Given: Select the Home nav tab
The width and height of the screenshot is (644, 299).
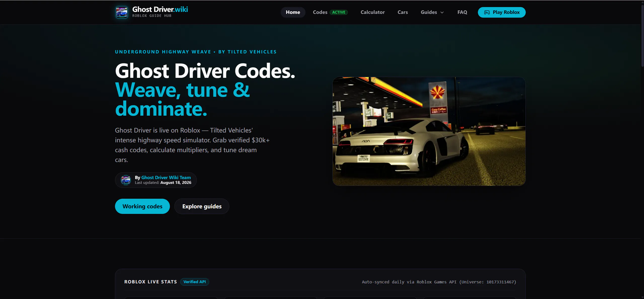Looking at the screenshot, I should [293, 12].
